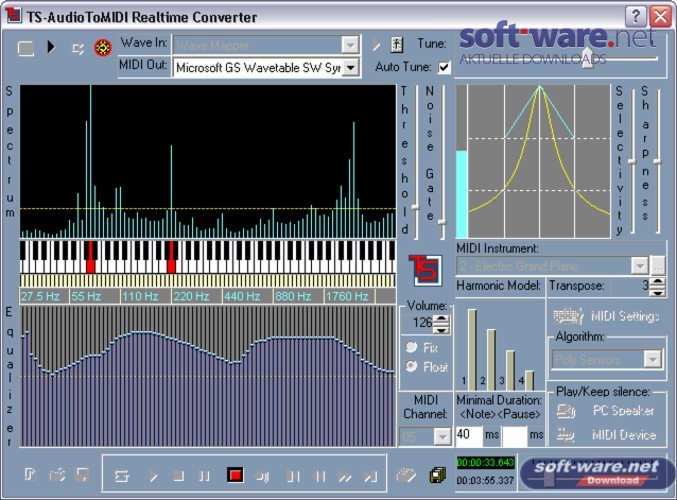
Task: Click the ellipsis button beside MIDI Instrument
Action: coord(658,266)
